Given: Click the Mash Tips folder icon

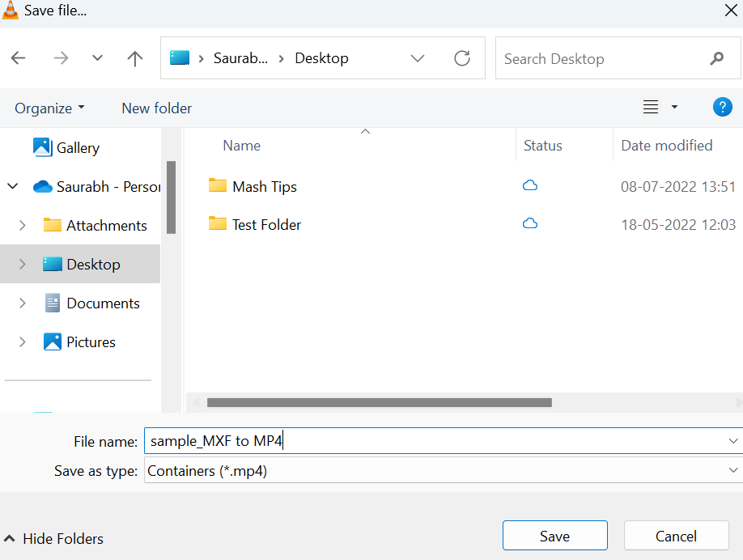Looking at the screenshot, I should (218, 185).
